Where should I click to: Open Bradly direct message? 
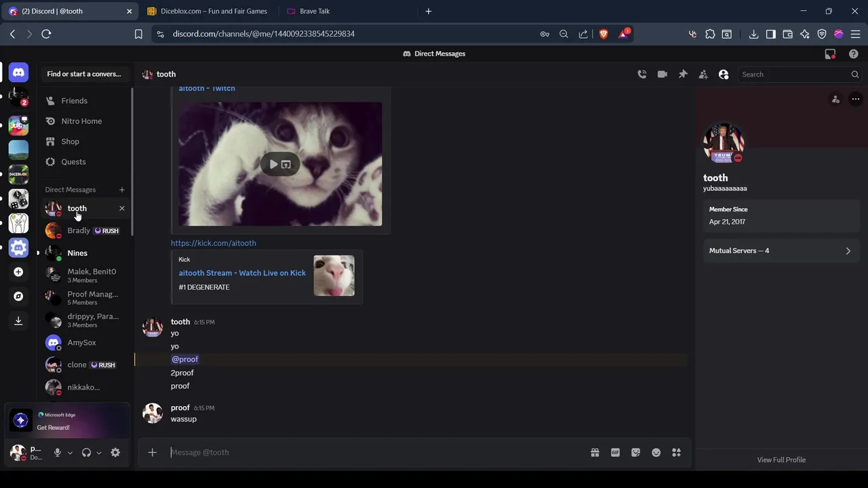click(x=85, y=230)
